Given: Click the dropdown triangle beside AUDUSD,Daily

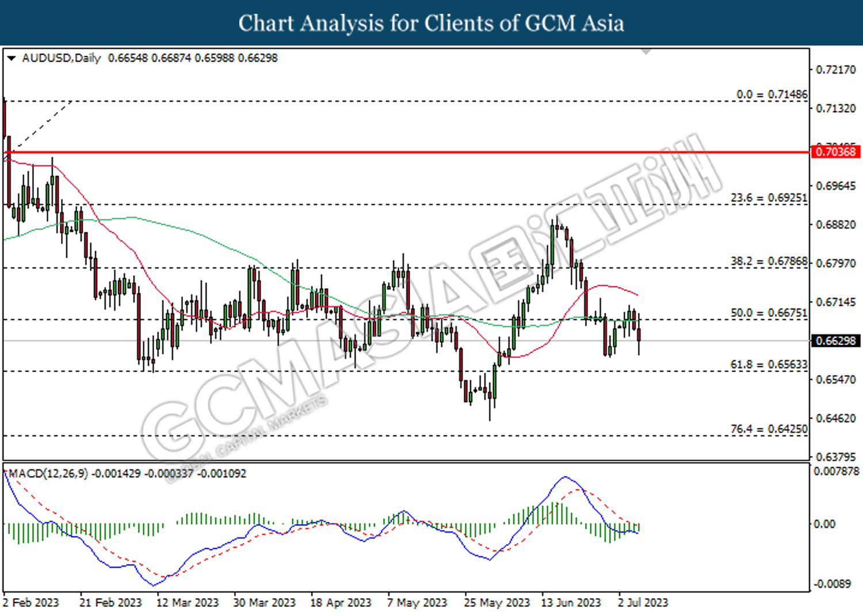Looking at the screenshot, I should coord(11,58).
